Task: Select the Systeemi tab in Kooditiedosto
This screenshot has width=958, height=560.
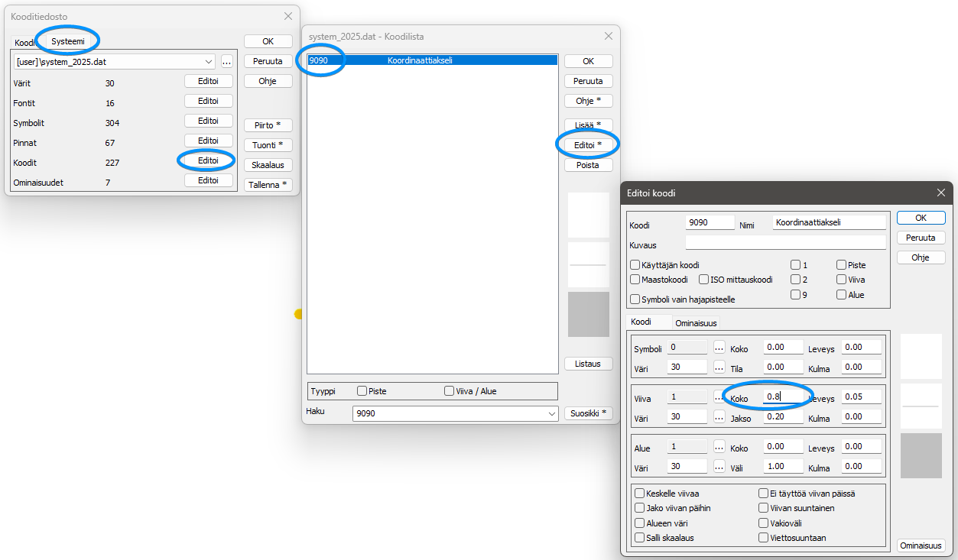Action: click(x=68, y=41)
